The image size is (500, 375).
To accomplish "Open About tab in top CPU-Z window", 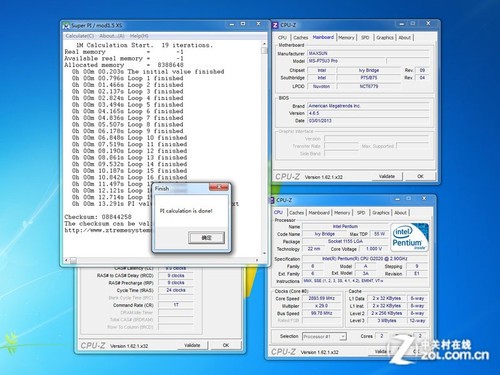I will click(x=405, y=38).
